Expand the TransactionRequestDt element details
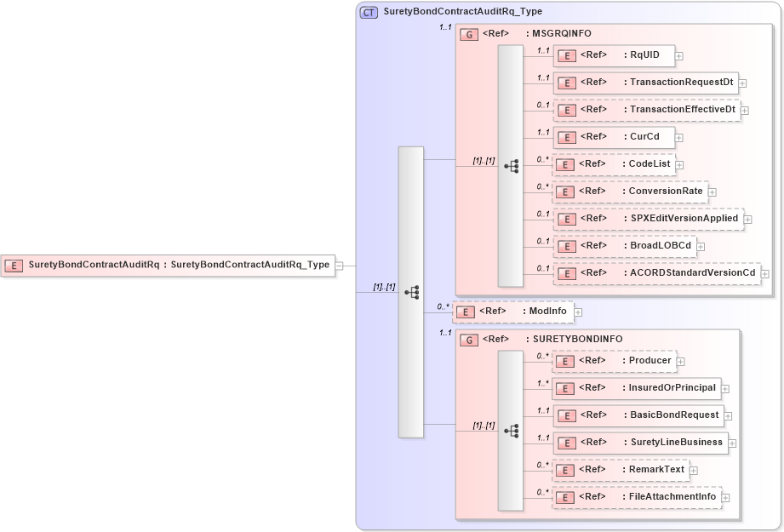This screenshot has height=532, width=784. click(x=741, y=83)
